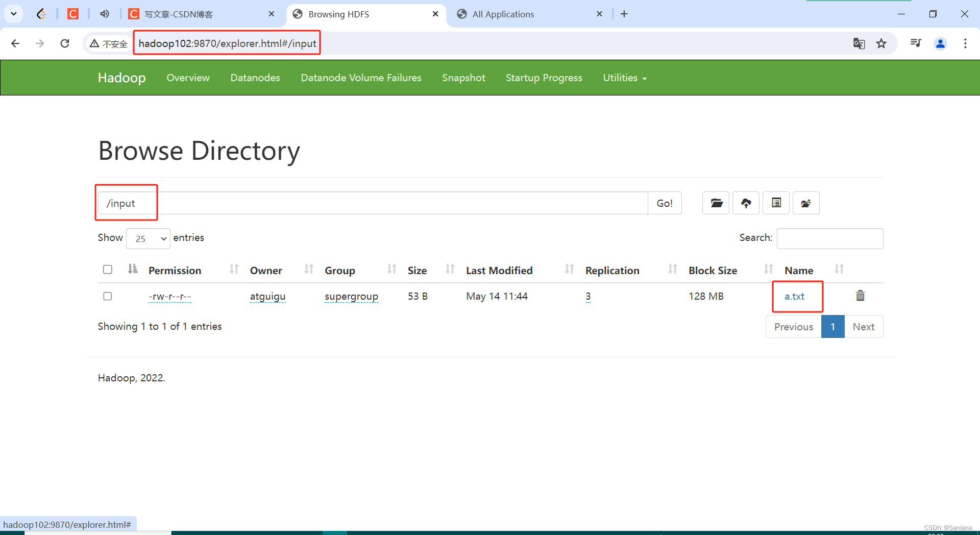Click the speaker audio icon in tab strip

(105, 14)
